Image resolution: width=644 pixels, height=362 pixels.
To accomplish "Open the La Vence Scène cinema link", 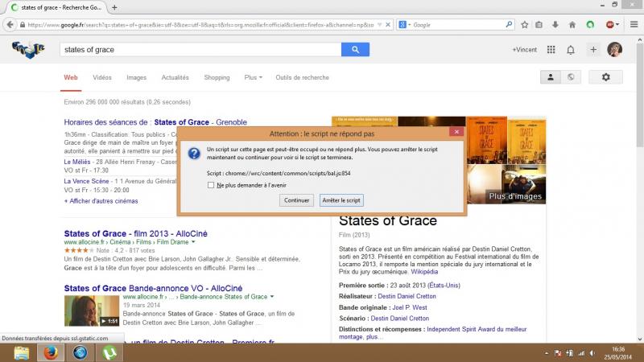I will [86, 182].
